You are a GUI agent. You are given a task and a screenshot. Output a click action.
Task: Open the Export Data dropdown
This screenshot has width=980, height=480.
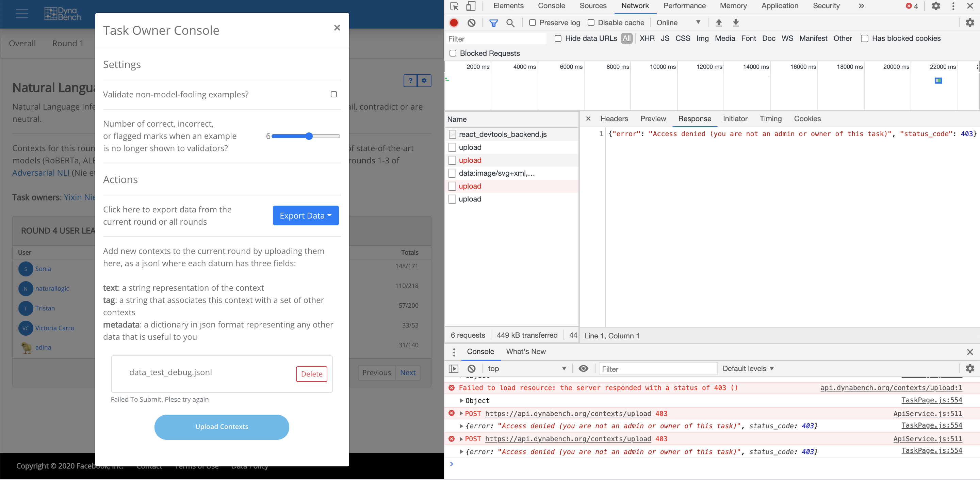coord(306,215)
